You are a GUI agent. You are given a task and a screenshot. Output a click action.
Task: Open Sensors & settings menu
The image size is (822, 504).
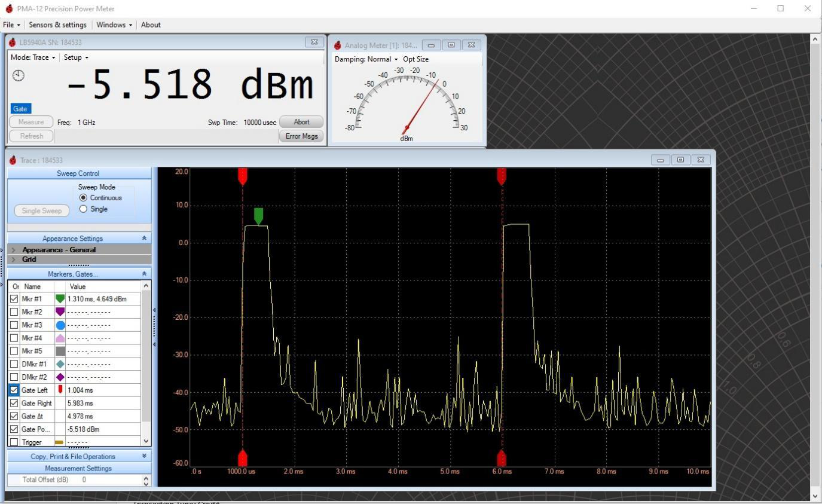[58, 25]
